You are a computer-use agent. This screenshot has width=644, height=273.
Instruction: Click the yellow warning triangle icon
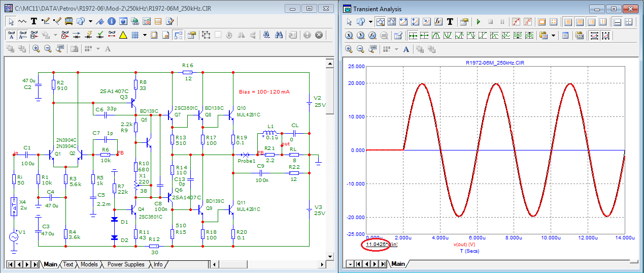(123, 35)
